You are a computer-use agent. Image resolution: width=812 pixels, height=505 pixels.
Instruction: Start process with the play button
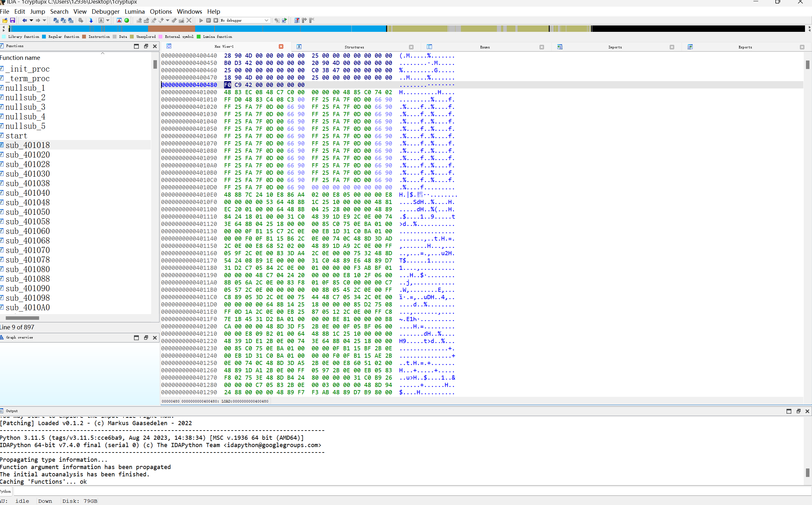click(x=201, y=20)
